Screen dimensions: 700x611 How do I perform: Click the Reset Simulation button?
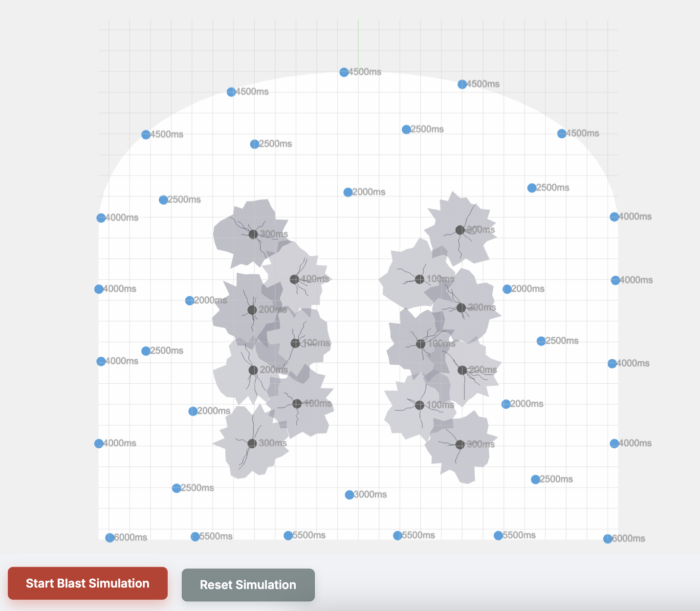248,585
